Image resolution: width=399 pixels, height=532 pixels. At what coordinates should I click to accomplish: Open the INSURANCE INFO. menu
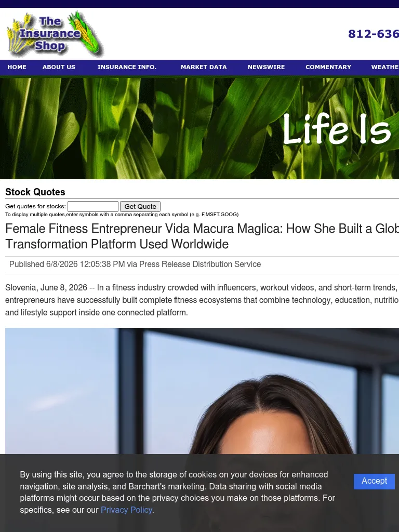coord(127,67)
